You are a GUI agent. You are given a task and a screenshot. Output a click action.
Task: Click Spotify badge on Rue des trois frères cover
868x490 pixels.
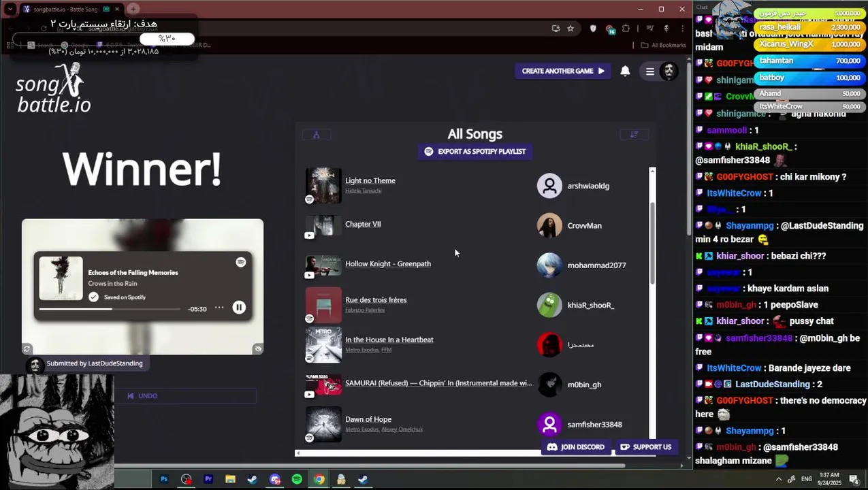[309, 318]
